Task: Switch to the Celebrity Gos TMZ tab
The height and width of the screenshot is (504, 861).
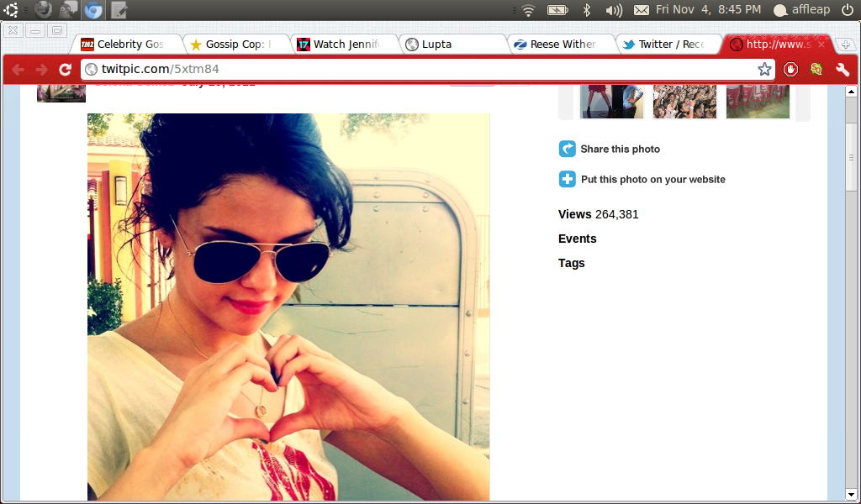Action: pos(128,45)
